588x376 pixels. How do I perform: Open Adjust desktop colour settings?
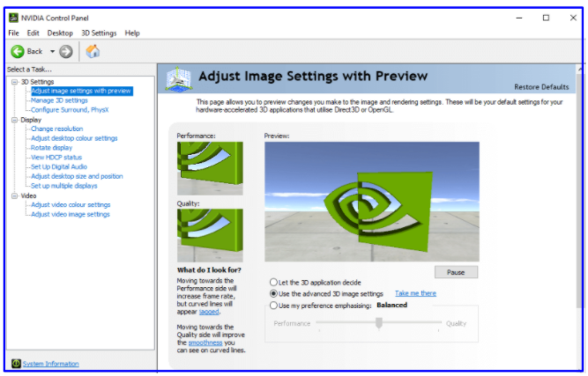point(74,138)
